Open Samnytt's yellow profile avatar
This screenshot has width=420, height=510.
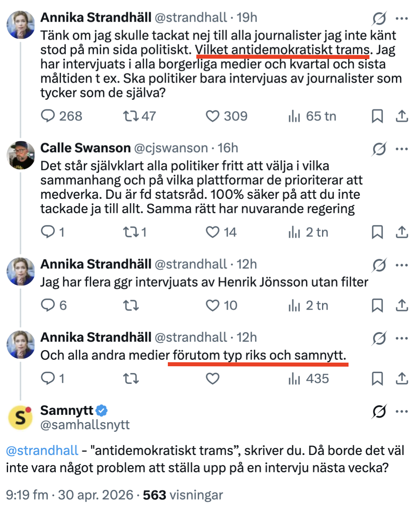pyautogui.click(x=20, y=418)
